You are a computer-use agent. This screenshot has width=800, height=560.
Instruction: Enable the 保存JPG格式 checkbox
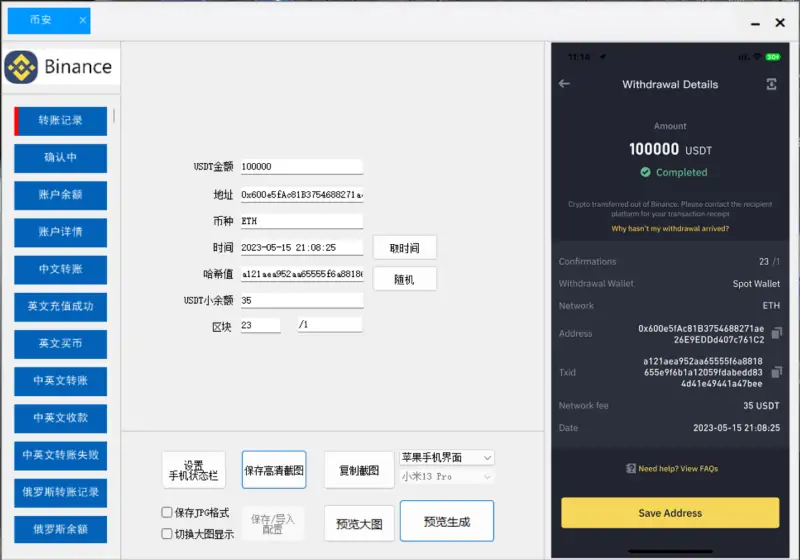[167, 513]
